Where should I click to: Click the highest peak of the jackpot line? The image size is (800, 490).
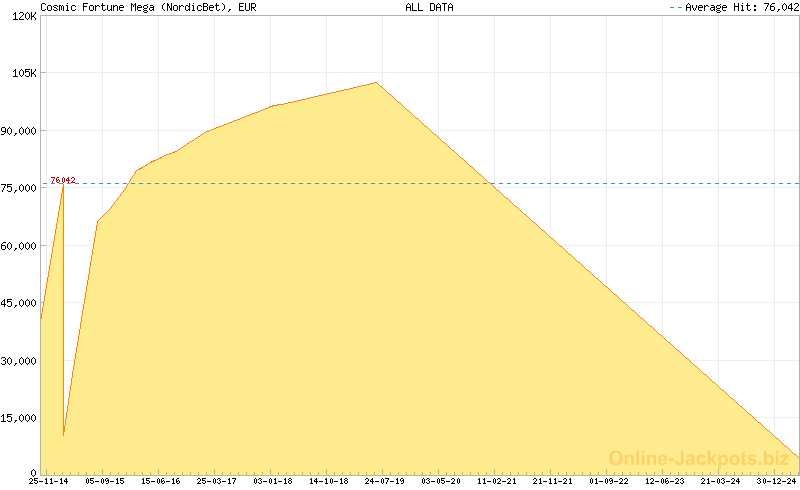tap(376, 83)
